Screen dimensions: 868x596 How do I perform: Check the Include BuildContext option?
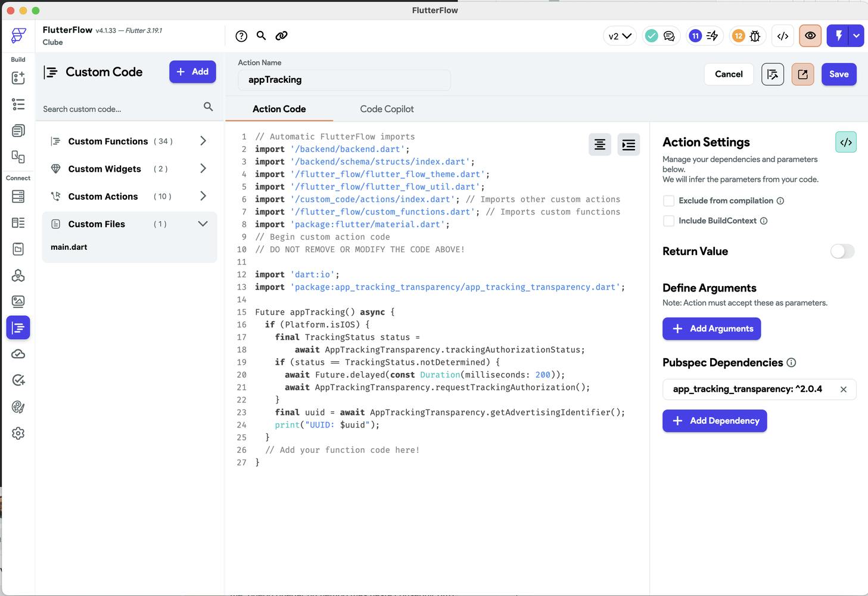click(669, 221)
